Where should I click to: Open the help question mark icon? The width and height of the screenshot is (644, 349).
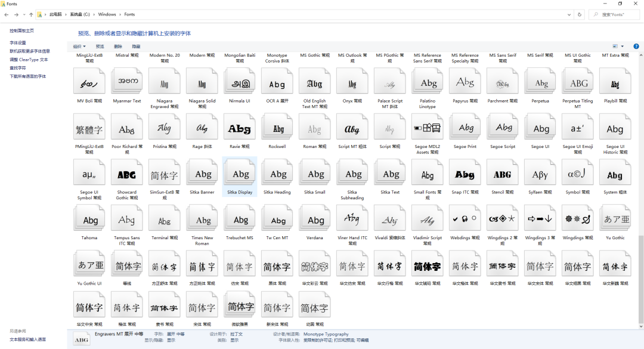click(x=636, y=47)
